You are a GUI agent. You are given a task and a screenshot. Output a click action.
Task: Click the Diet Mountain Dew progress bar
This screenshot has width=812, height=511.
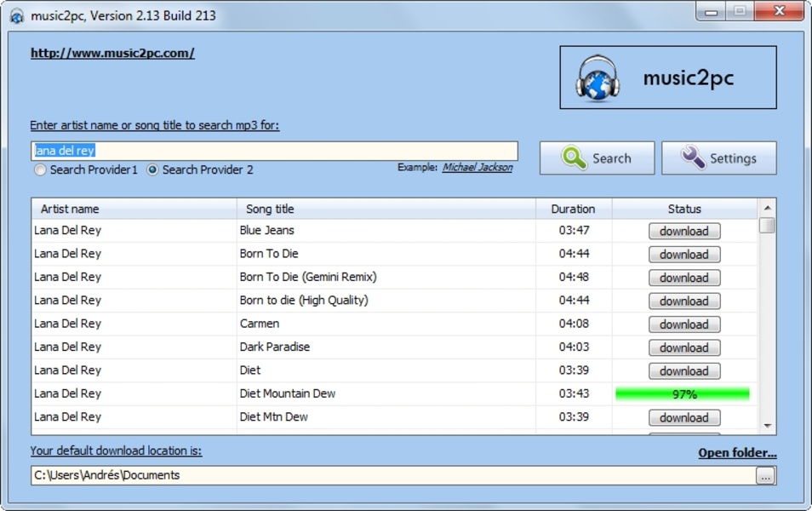683,394
